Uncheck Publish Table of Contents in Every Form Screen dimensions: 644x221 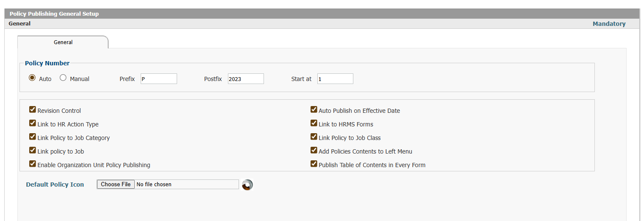tap(314, 164)
